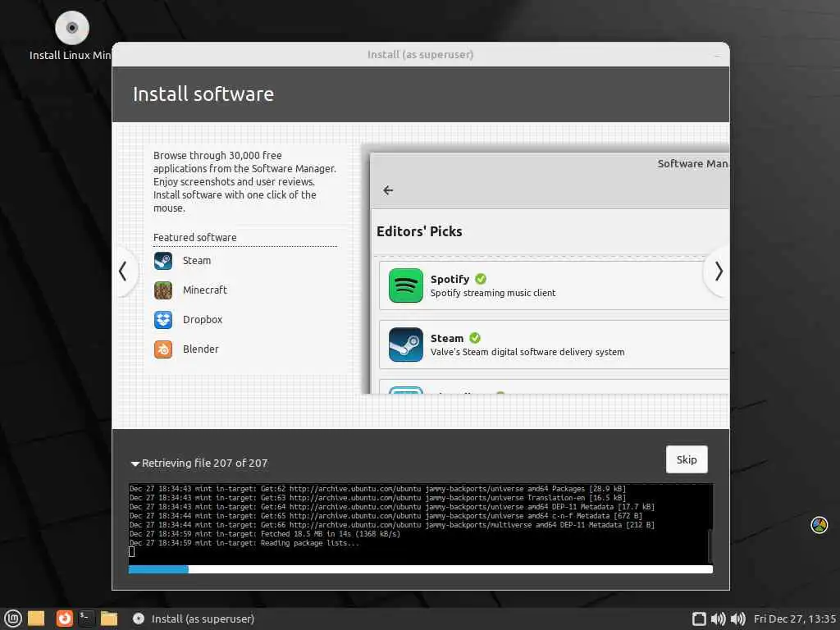
Task: Advance to the next slide with right arrow
Action: pos(719,272)
